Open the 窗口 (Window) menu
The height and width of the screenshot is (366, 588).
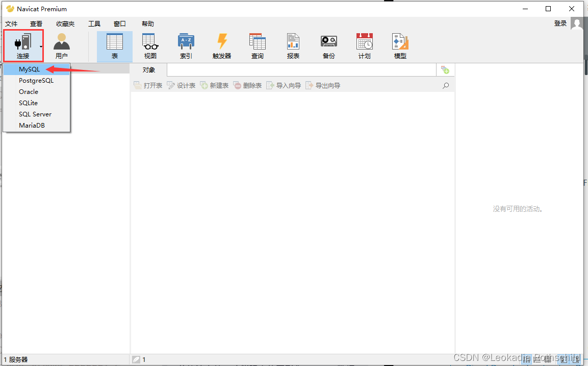pyautogui.click(x=120, y=23)
